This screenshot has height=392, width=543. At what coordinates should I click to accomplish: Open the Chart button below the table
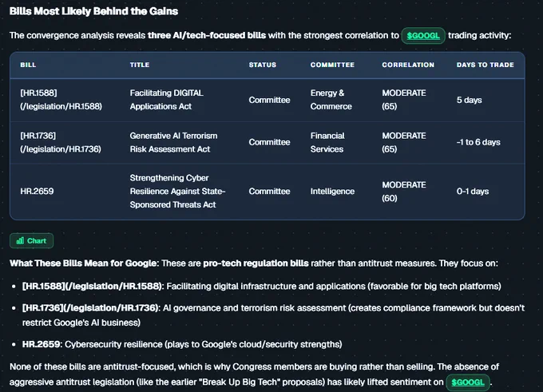point(31,240)
